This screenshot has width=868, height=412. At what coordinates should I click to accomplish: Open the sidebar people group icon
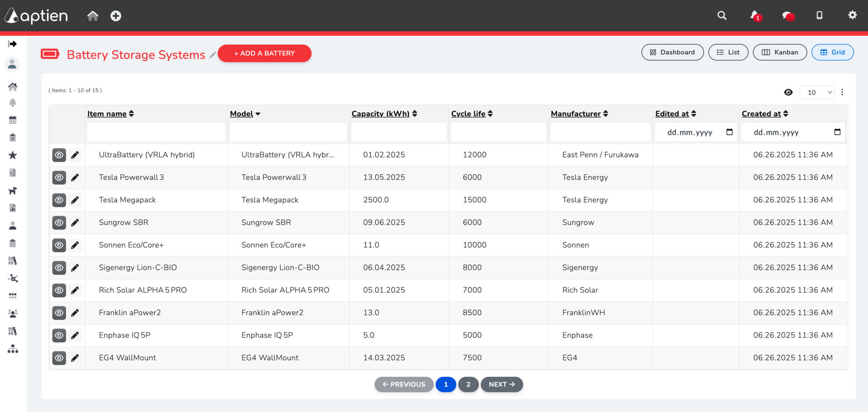pos(13,313)
